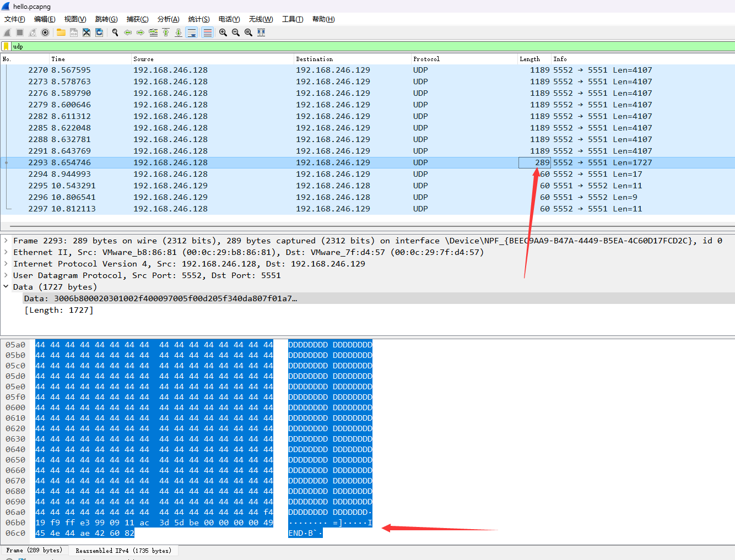The image size is (735, 560).
Task: Sort by the Length column header
Action: (534, 59)
